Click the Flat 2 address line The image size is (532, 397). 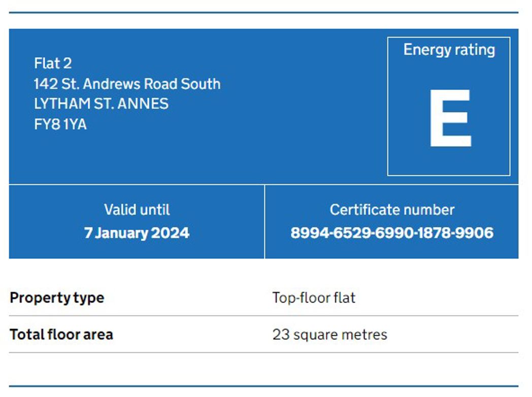pos(53,63)
